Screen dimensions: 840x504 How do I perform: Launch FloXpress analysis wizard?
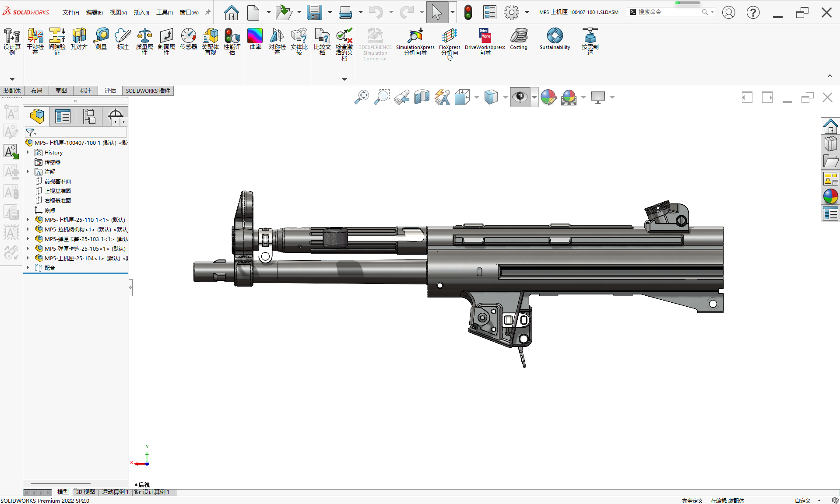click(x=450, y=44)
